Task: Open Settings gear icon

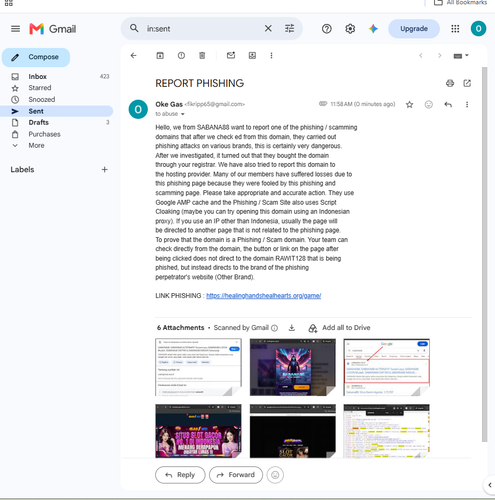Action: point(350,29)
